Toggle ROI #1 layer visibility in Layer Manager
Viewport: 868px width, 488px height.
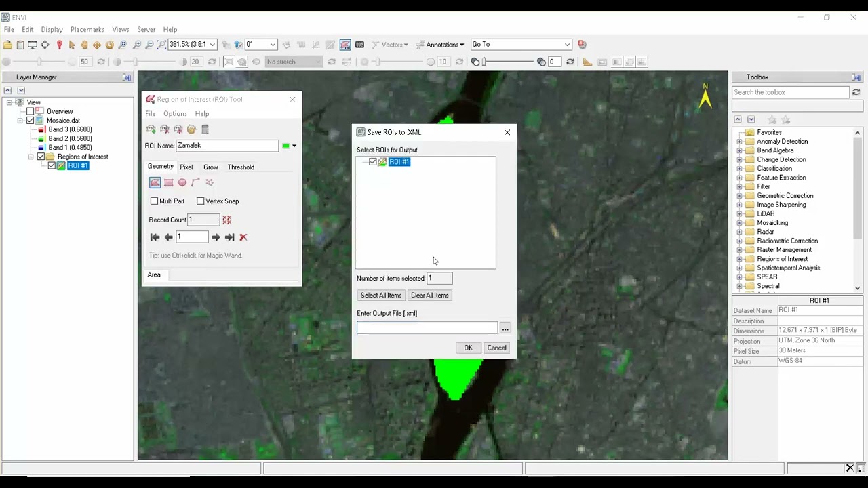[x=52, y=166]
